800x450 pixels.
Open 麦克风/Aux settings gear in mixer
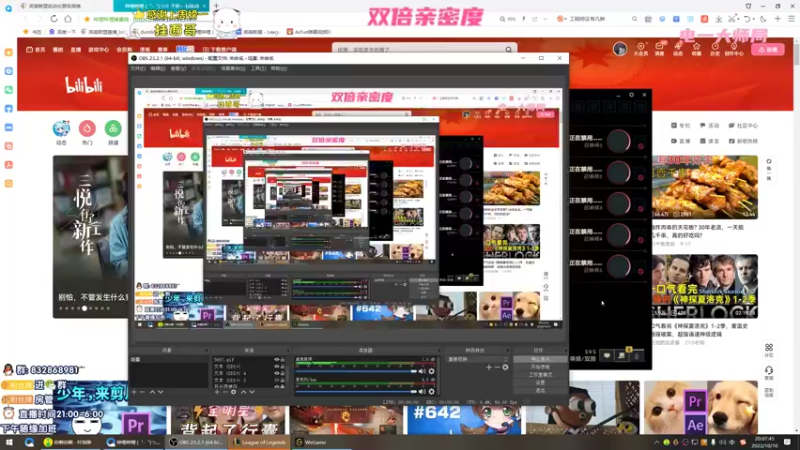click(432, 391)
